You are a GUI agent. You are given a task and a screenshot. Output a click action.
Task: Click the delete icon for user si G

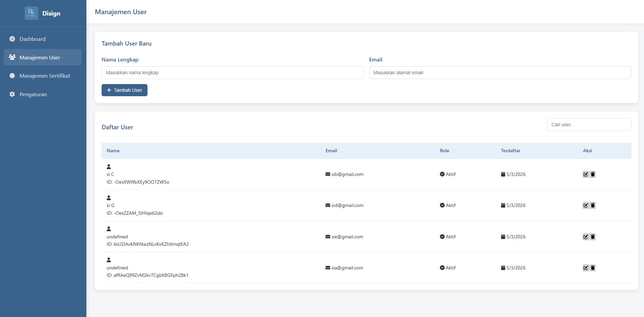(593, 205)
